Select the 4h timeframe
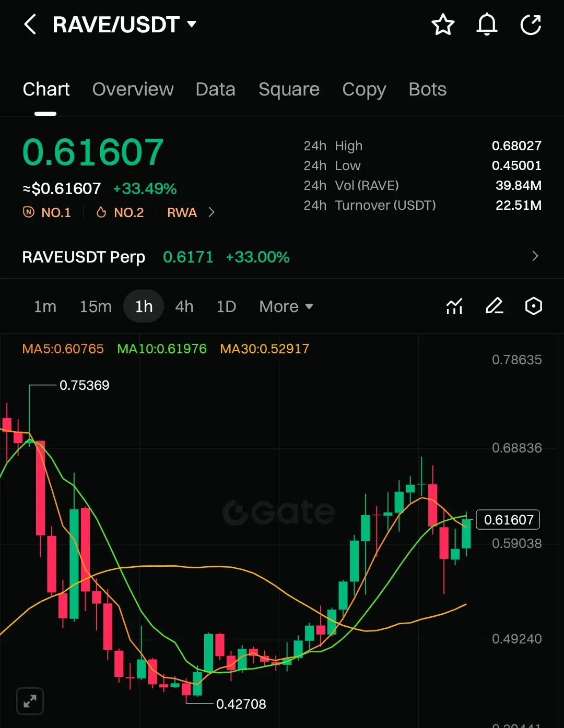The image size is (564, 728). coord(184,306)
